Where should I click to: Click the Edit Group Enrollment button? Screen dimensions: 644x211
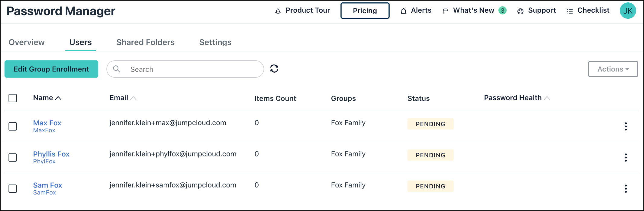(51, 69)
